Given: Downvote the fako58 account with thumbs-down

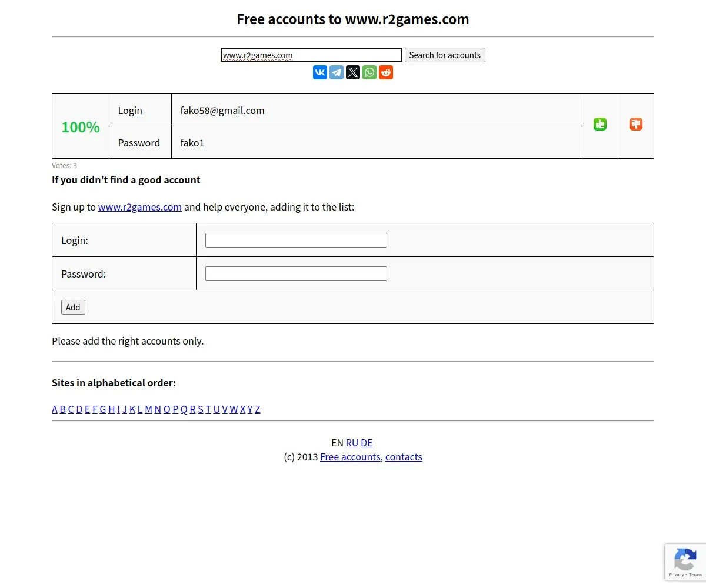Looking at the screenshot, I should pos(636,124).
